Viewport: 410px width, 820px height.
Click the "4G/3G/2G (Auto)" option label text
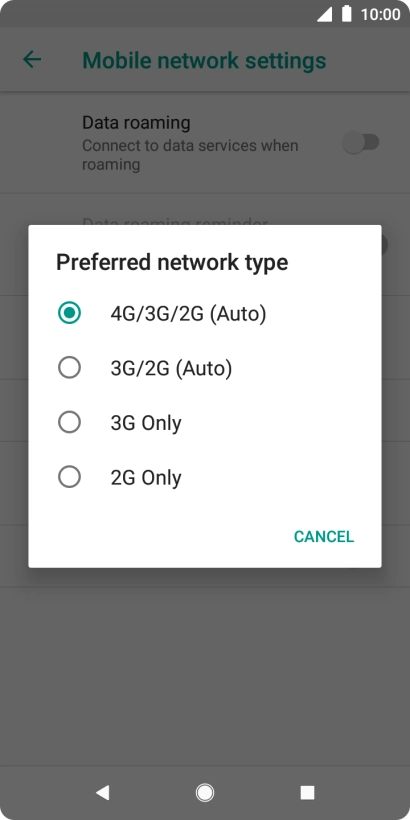tap(188, 314)
